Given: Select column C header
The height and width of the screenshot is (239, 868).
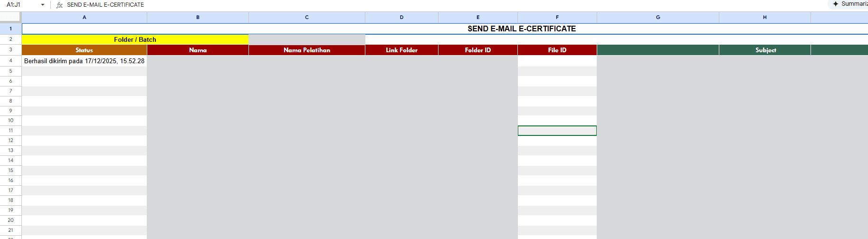Looking at the screenshot, I should (307, 17).
